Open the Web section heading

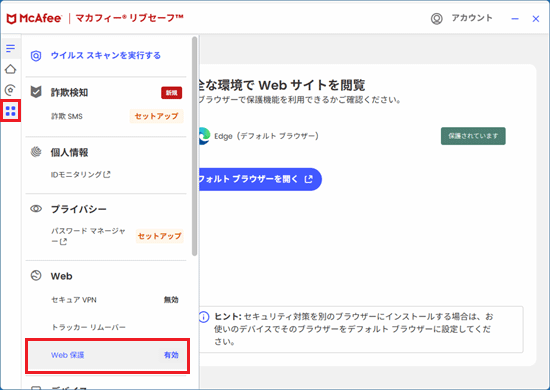point(62,276)
